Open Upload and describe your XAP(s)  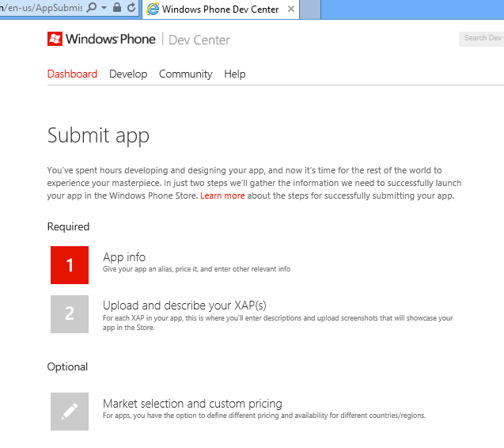coord(186,306)
